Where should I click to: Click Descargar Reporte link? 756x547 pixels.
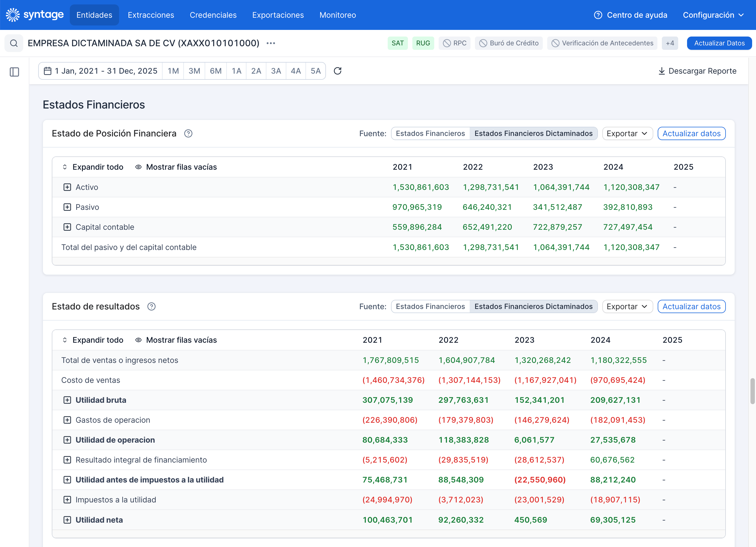[698, 71]
